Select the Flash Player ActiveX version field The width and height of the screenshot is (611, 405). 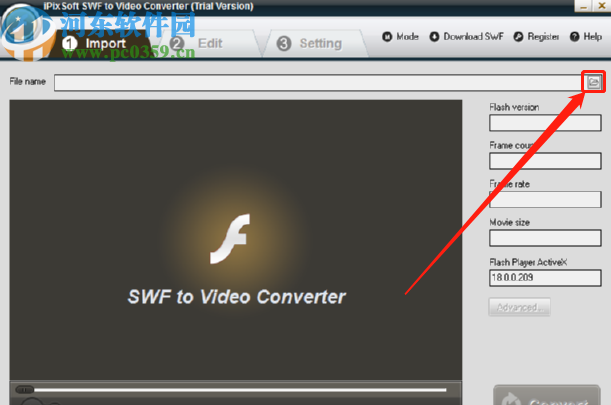point(545,278)
